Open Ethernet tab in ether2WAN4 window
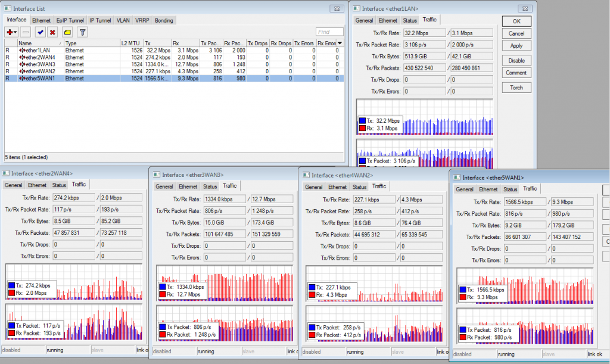Image resolution: width=610 pixels, height=364 pixels. (x=37, y=185)
